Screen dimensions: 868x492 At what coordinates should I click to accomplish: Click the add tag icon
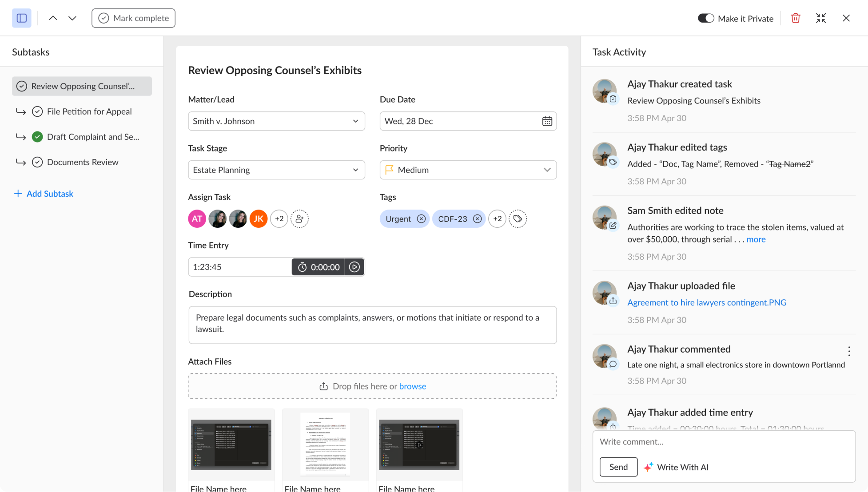click(518, 218)
